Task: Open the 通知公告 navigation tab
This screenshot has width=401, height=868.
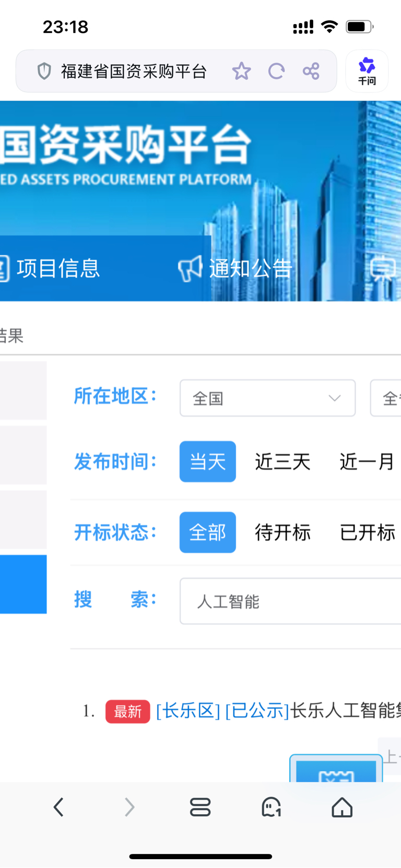Action: [251, 268]
